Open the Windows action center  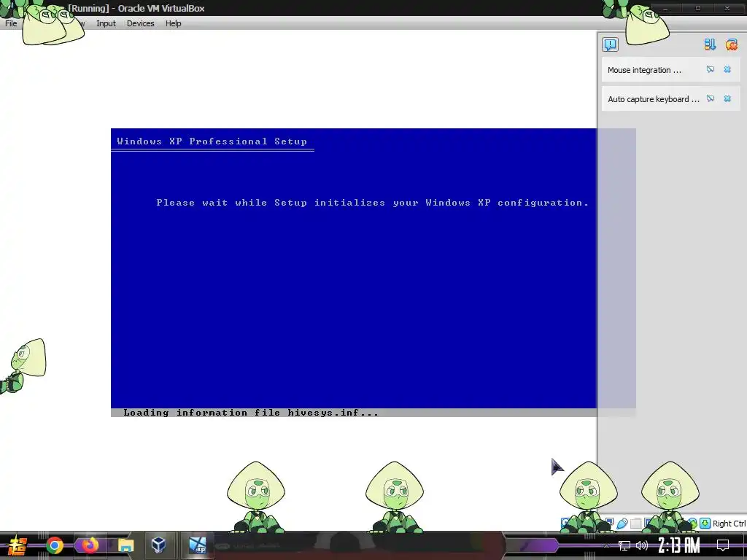723,545
